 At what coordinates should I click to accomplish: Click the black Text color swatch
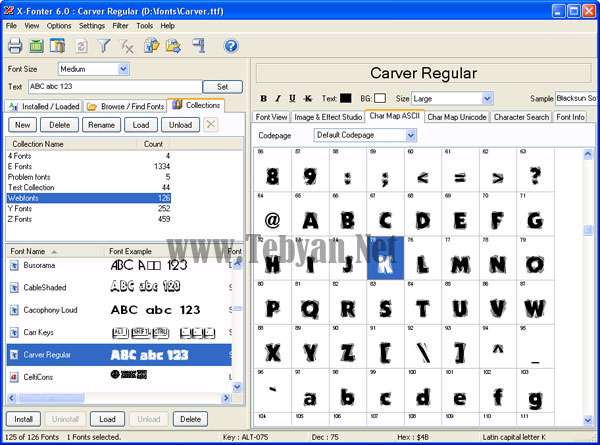click(346, 98)
